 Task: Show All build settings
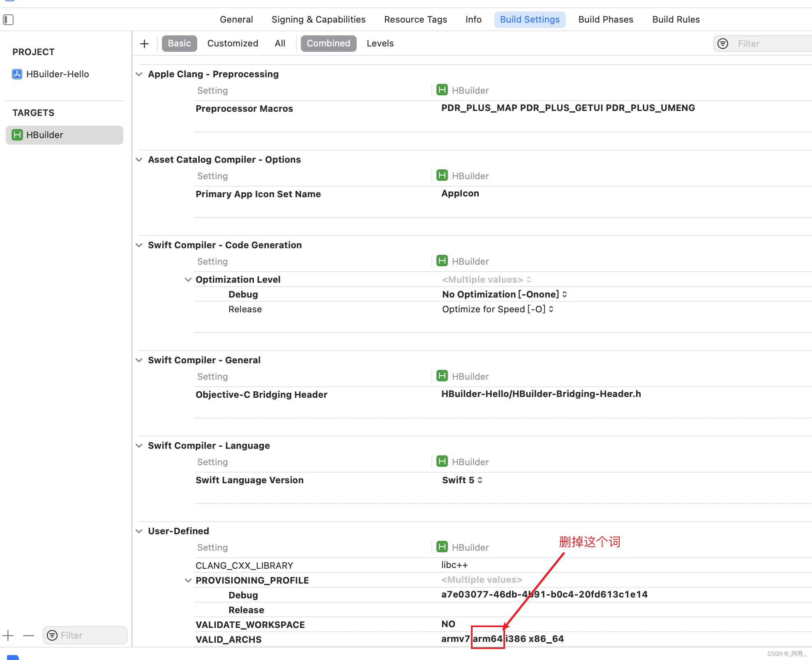280,44
